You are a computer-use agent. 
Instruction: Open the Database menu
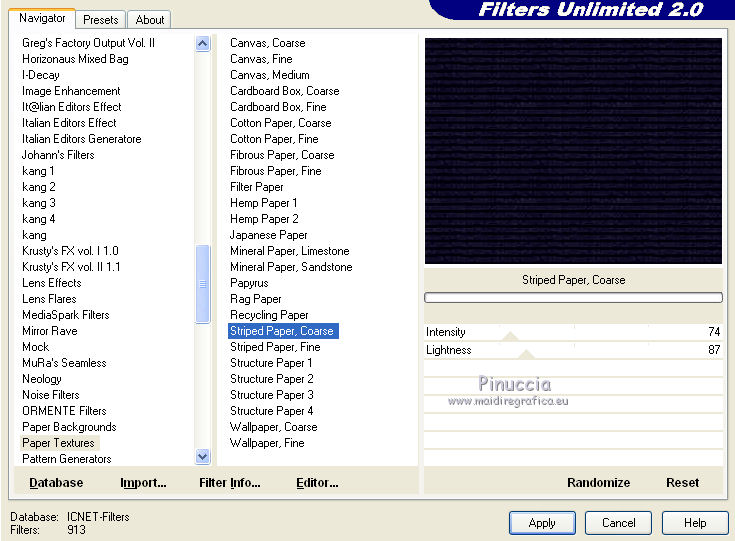click(x=56, y=482)
